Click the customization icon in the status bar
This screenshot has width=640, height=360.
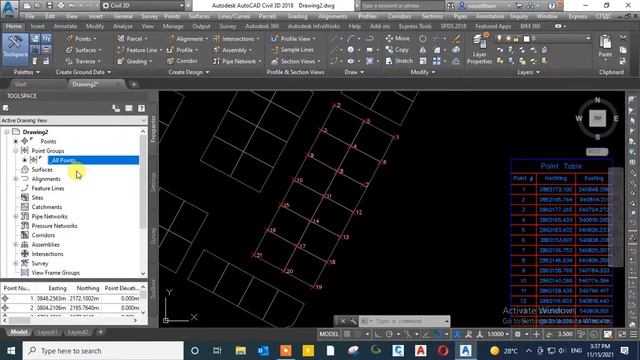[x=633, y=334]
